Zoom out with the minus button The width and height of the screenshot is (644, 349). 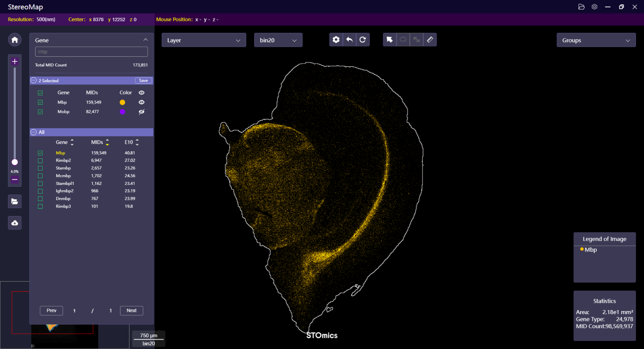[x=15, y=179]
